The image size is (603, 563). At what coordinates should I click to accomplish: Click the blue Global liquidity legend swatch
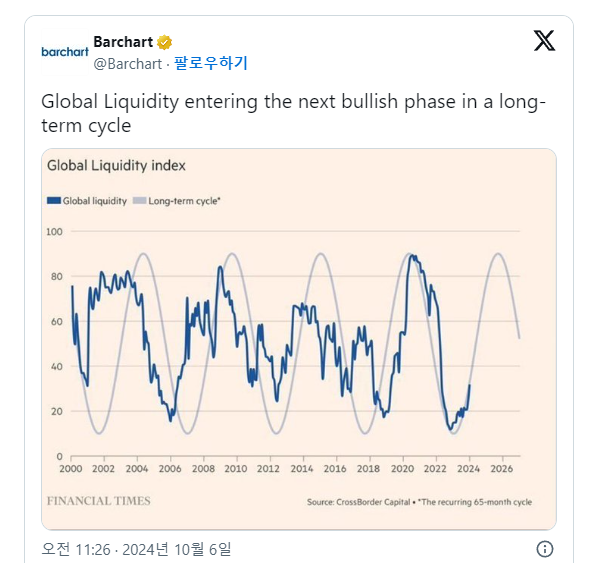(x=54, y=201)
